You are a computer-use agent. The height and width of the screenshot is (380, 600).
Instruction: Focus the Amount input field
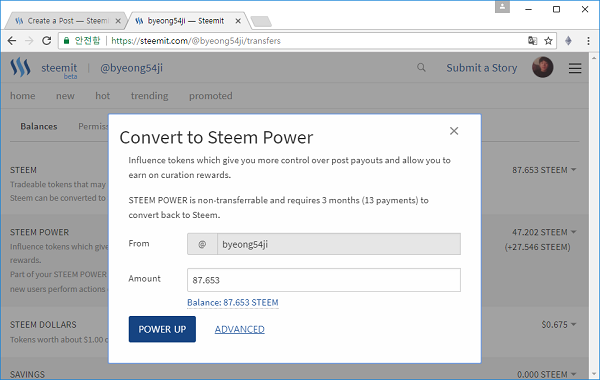[324, 280]
